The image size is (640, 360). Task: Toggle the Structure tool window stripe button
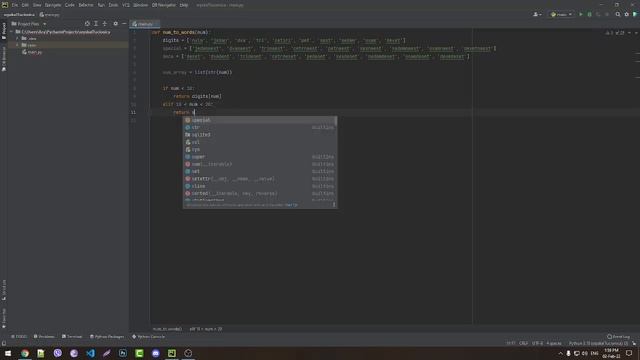coord(4,290)
